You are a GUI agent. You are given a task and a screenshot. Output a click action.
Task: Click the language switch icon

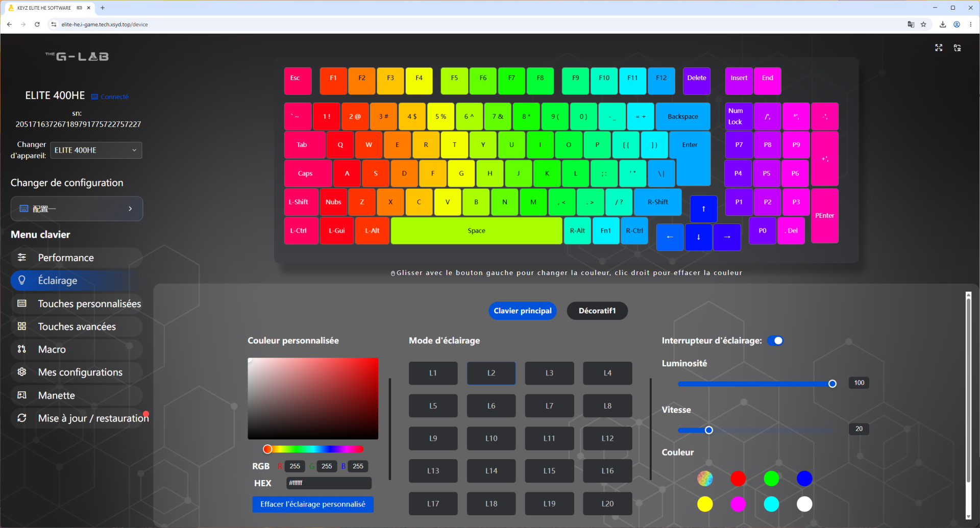tap(958, 47)
